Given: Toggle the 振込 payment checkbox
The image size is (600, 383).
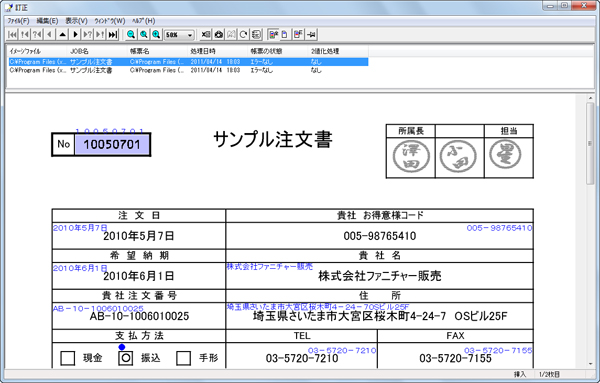Looking at the screenshot, I should pos(126,358).
